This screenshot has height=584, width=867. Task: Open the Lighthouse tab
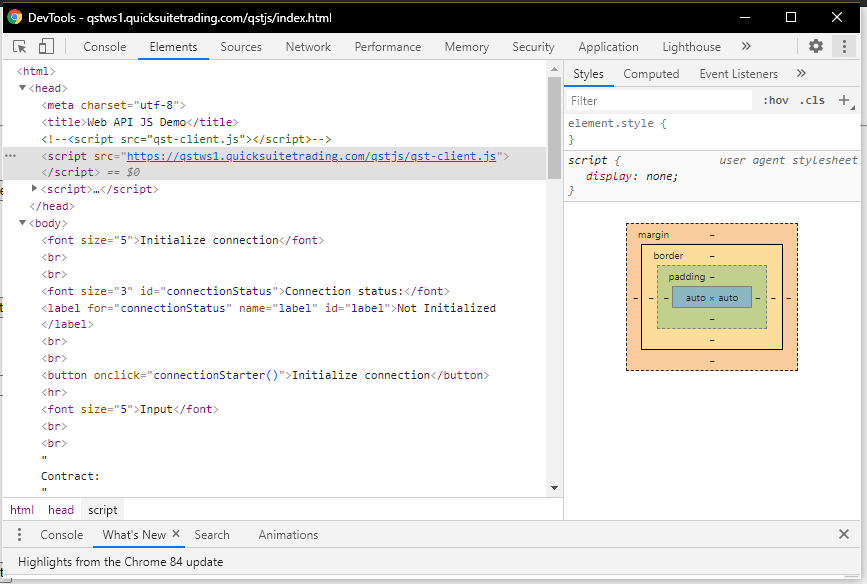click(691, 47)
